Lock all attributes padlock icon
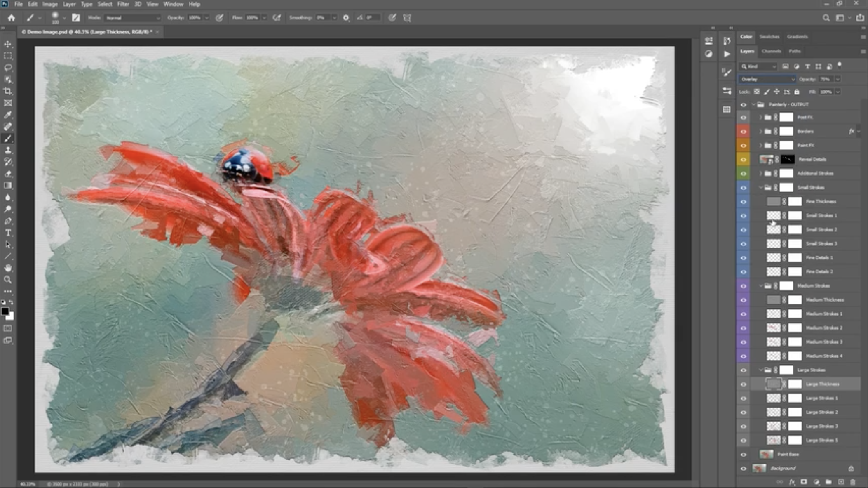This screenshot has height=488, width=868. tap(797, 92)
